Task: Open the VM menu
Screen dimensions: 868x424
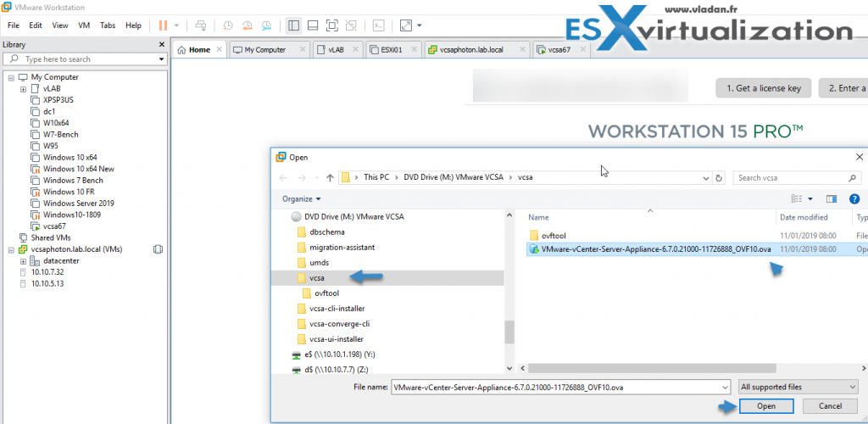Action: [x=84, y=25]
